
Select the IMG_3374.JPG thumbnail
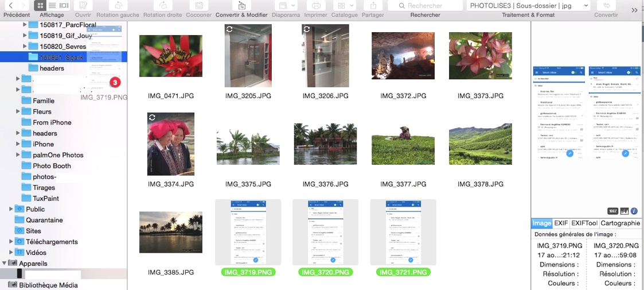tap(170, 144)
